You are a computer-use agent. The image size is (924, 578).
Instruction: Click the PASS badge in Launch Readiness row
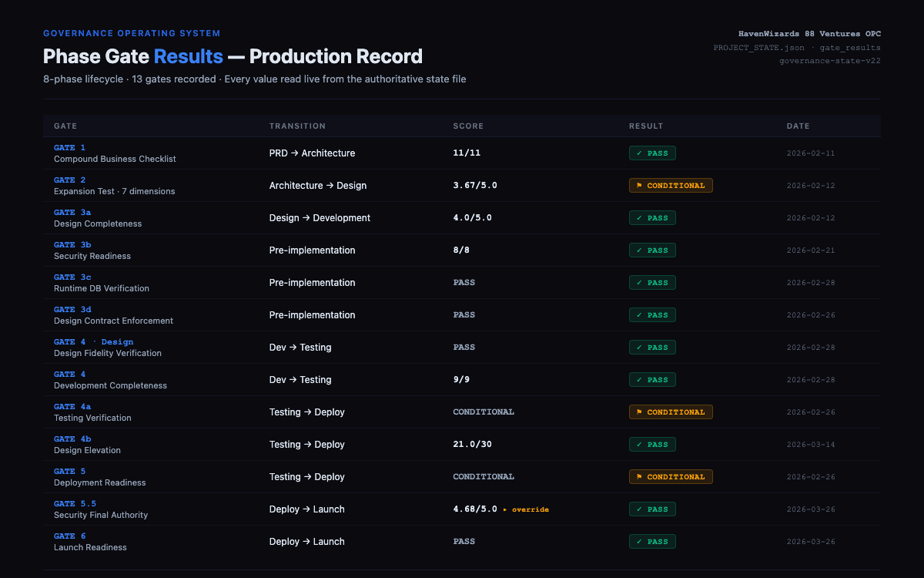click(652, 542)
